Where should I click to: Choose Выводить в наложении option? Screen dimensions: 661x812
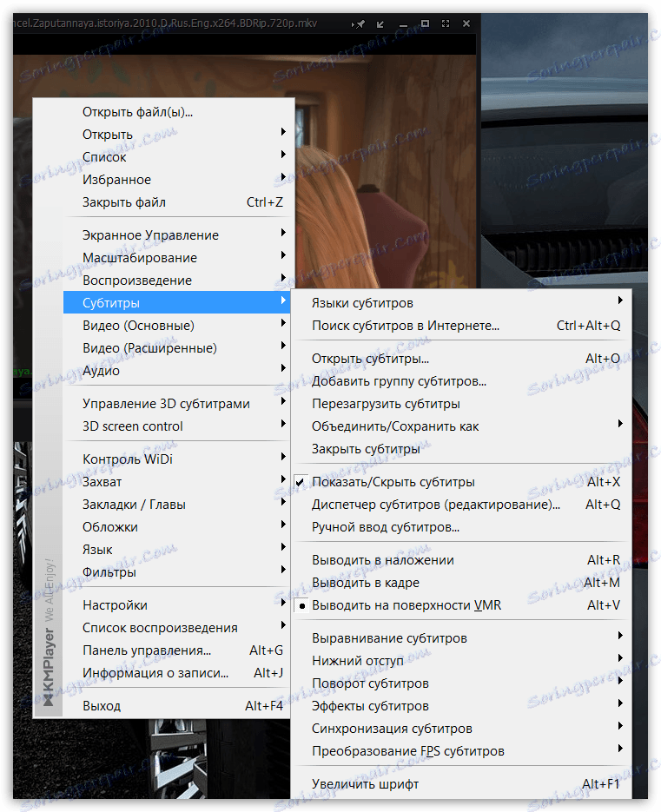tap(461, 560)
